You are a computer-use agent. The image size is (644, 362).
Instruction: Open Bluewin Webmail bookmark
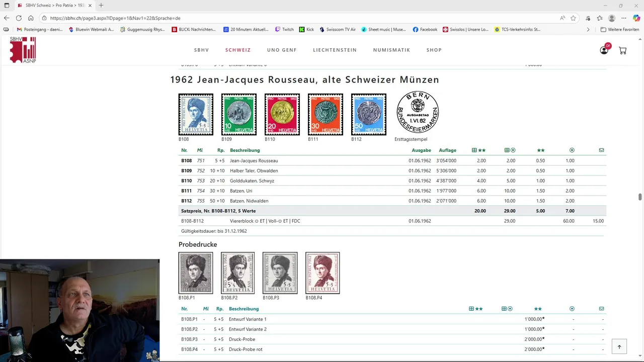tap(91, 30)
